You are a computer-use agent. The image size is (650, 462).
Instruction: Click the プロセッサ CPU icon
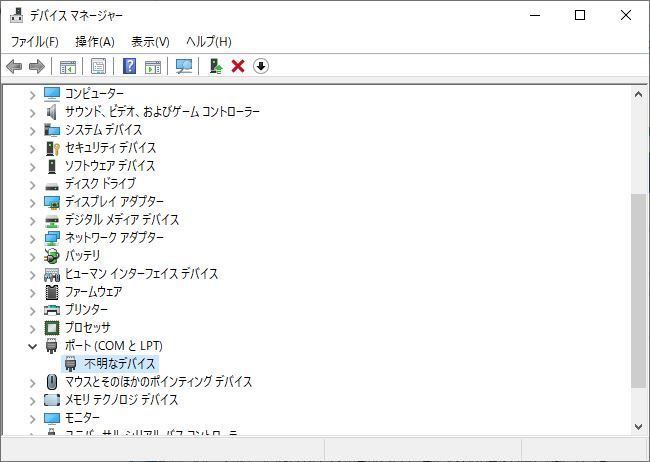[52, 328]
